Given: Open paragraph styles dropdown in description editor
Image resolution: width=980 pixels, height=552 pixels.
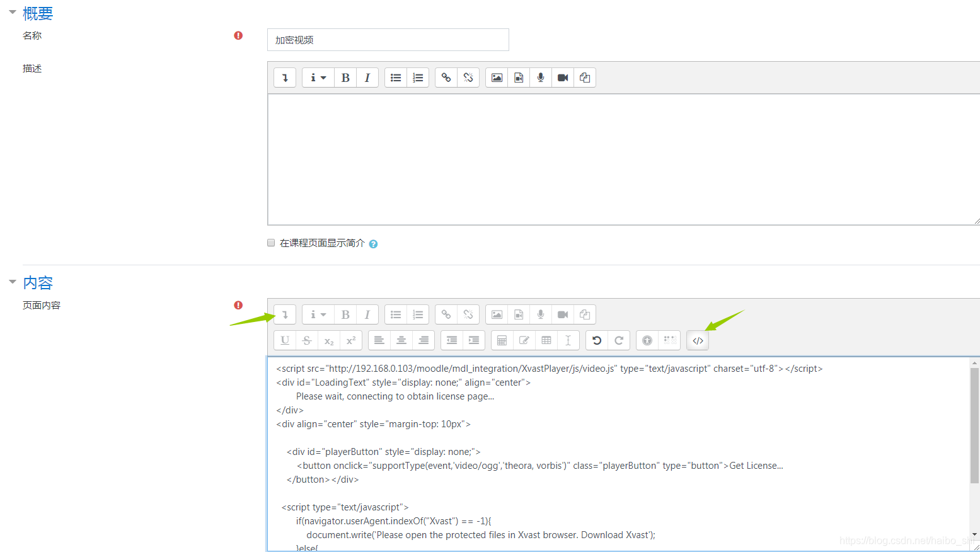Looking at the screenshot, I should 318,78.
